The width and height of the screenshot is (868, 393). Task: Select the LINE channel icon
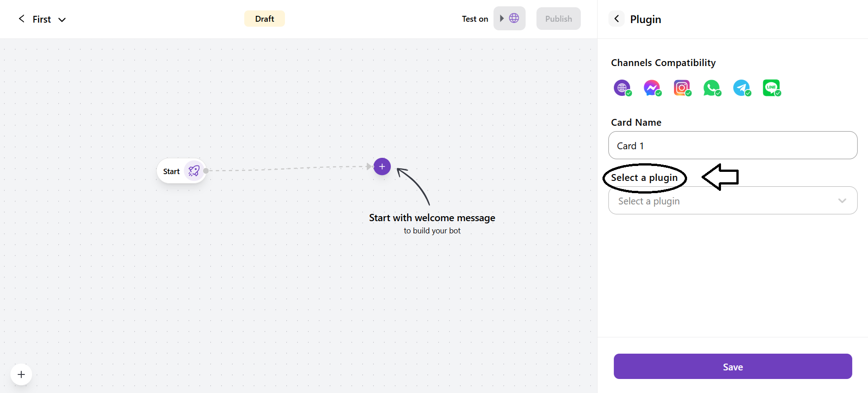(771, 88)
